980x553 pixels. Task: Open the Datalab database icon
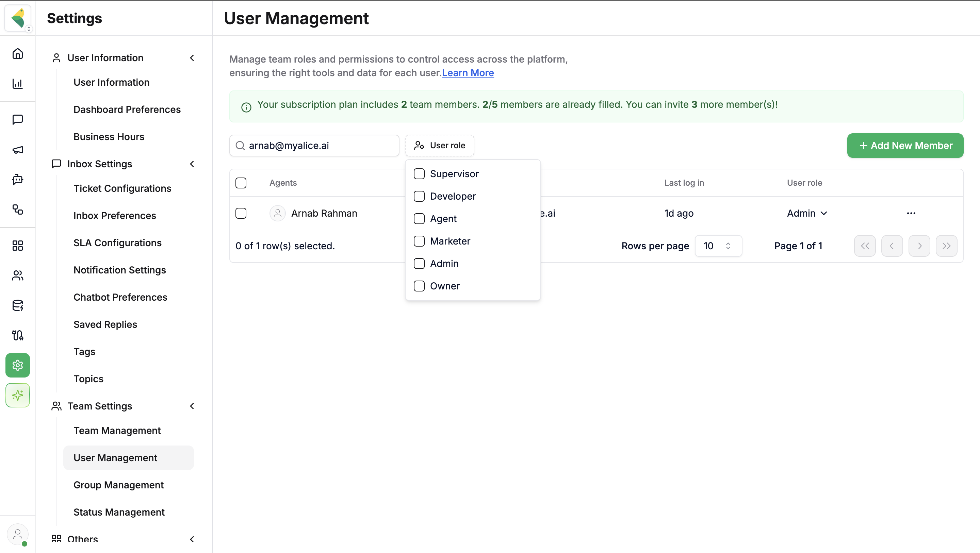pyautogui.click(x=17, y=305)
